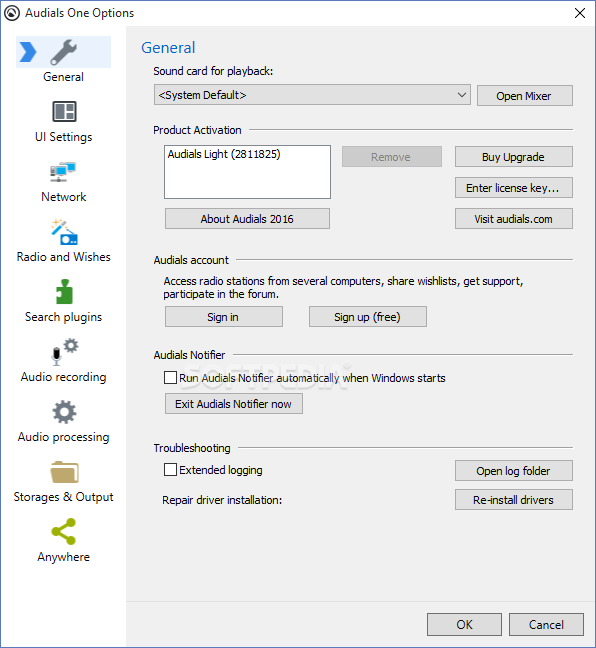Click Open log folder button
This screenshot has width=596, height=648.
[513, 471]
